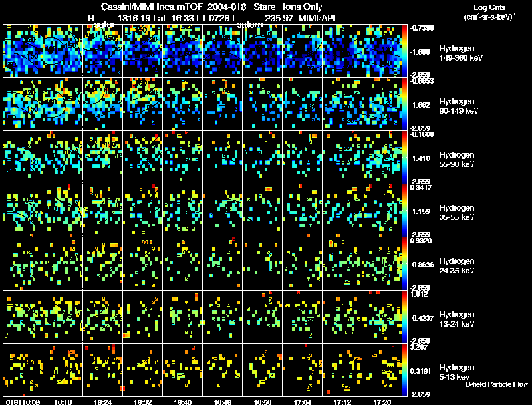
Task: Open the 13-24 keV panel at 16:32
Action: pos(142,317)
